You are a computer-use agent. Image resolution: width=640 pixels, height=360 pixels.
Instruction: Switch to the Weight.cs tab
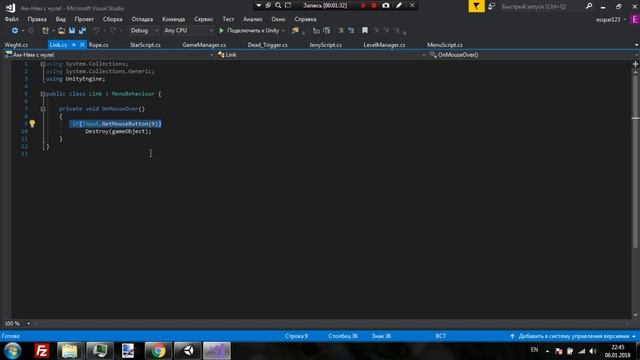[x=16, y=45]
